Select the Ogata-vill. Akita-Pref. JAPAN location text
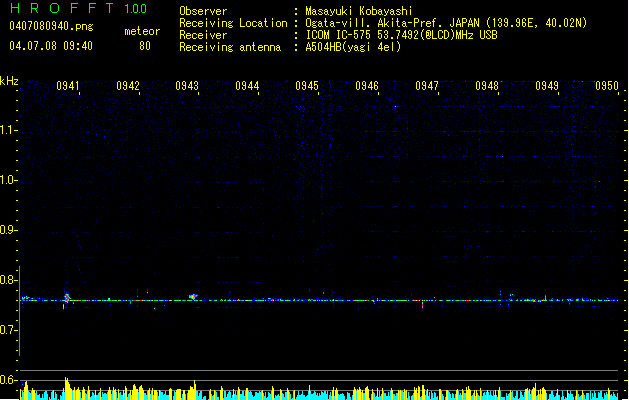 [x=446, y=23]
